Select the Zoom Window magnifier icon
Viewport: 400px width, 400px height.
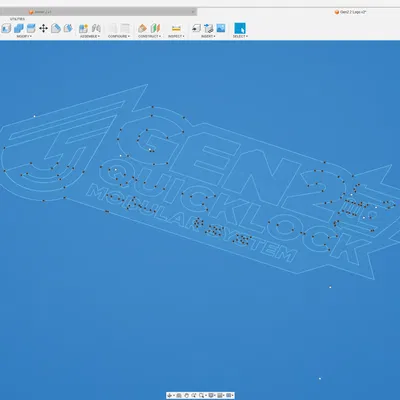pos(201,395)
